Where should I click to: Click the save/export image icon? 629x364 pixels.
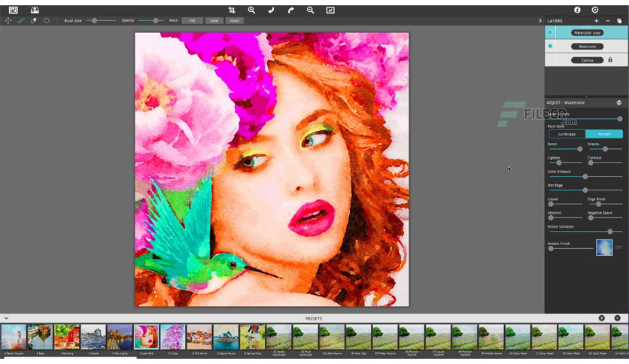tap(35, 10)
